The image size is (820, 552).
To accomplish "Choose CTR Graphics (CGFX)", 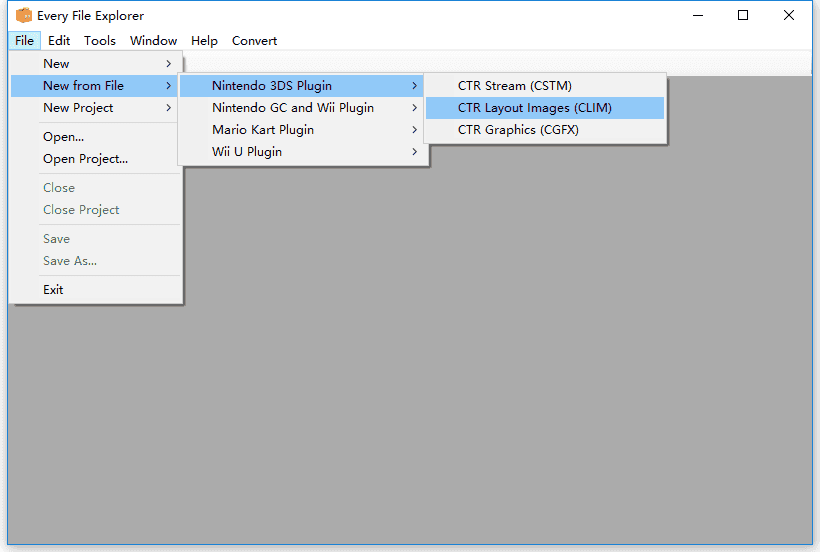I will coord(545,130).
